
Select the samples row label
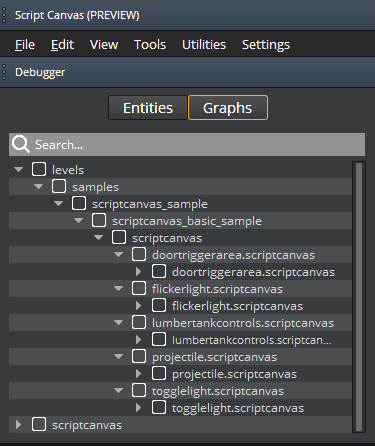pyautogui.click(x=95, y=187)
